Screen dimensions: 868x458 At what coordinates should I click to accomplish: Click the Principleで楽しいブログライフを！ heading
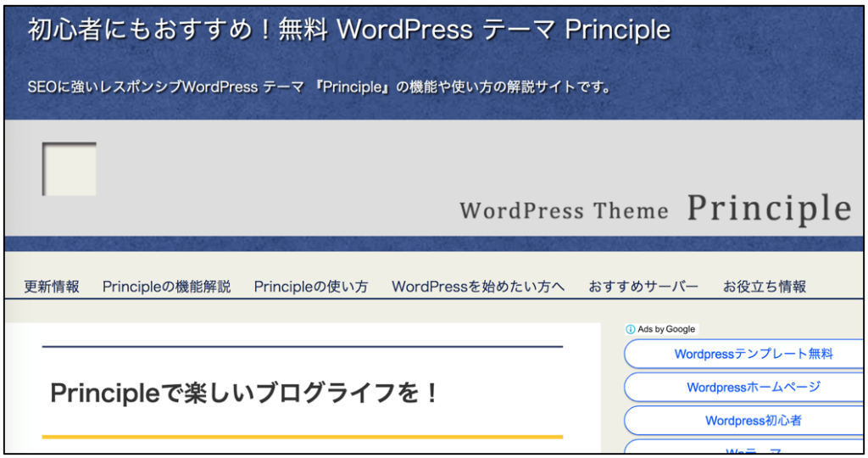pos(244,394)
